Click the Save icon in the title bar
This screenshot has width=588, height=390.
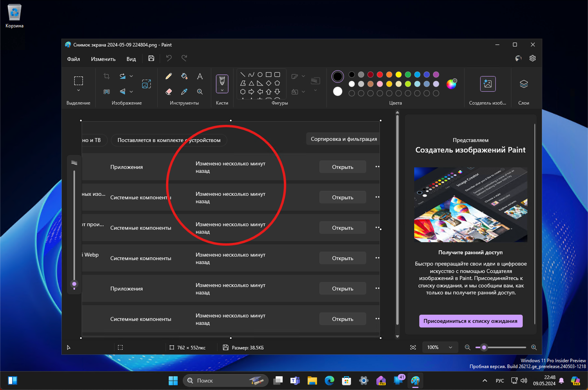click(151, 58)
